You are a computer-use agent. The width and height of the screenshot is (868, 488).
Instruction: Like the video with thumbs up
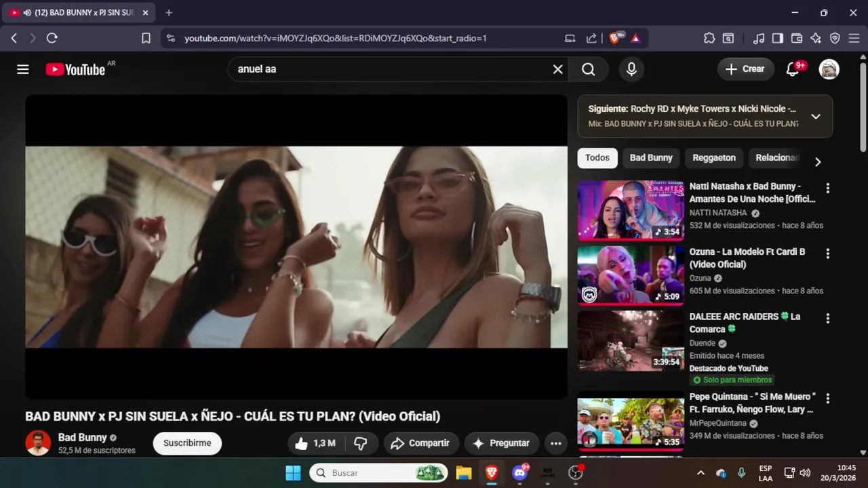(315, 443)
